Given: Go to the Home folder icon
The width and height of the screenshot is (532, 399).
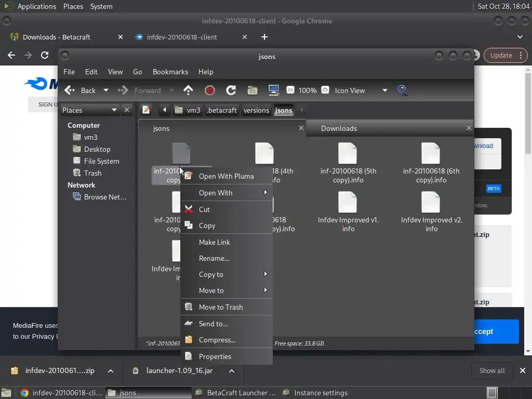Looking at the screenshot, I should (x=252, y=90).
